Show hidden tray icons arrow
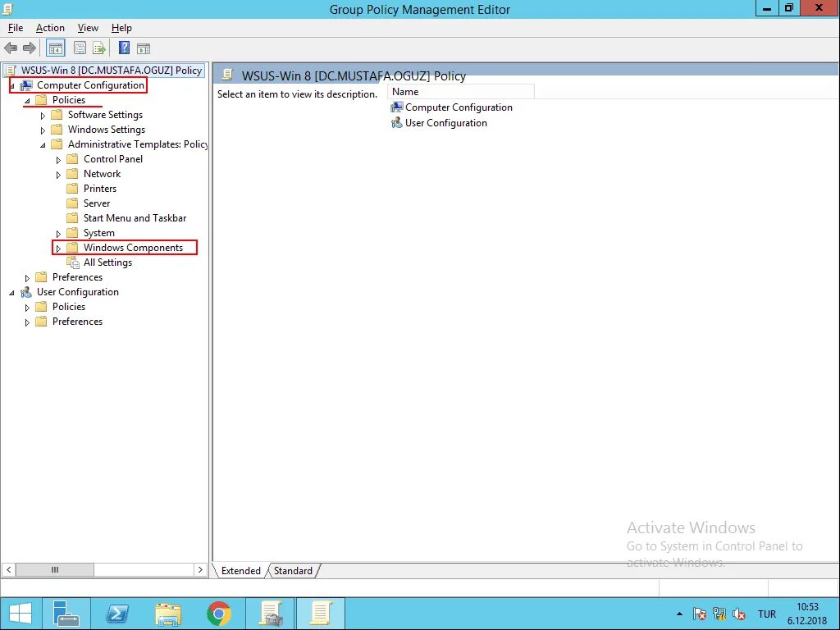840x630 pixels. click(679, 614)
